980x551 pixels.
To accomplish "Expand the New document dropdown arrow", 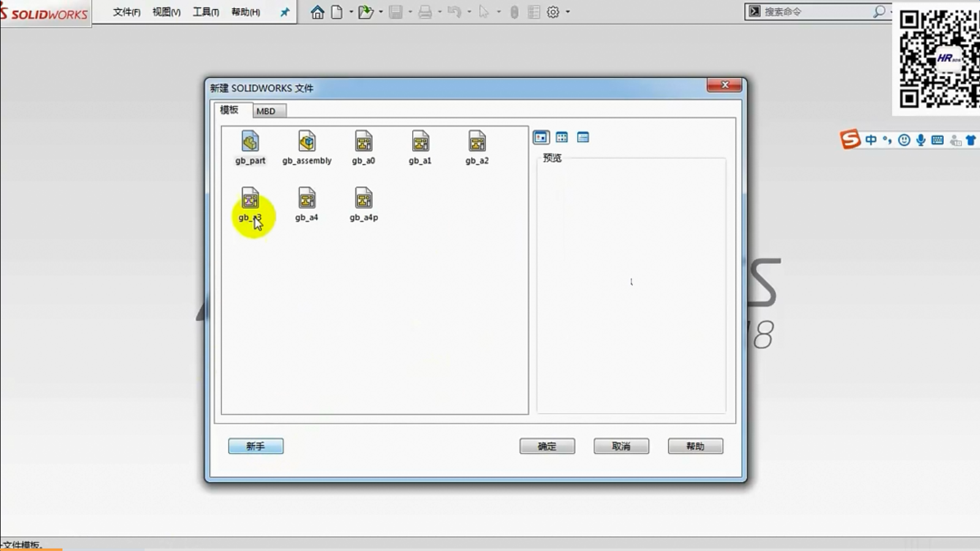I will (351, 12).
